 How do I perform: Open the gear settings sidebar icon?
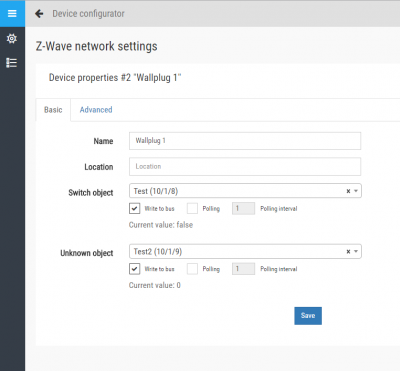pos(12,38)
